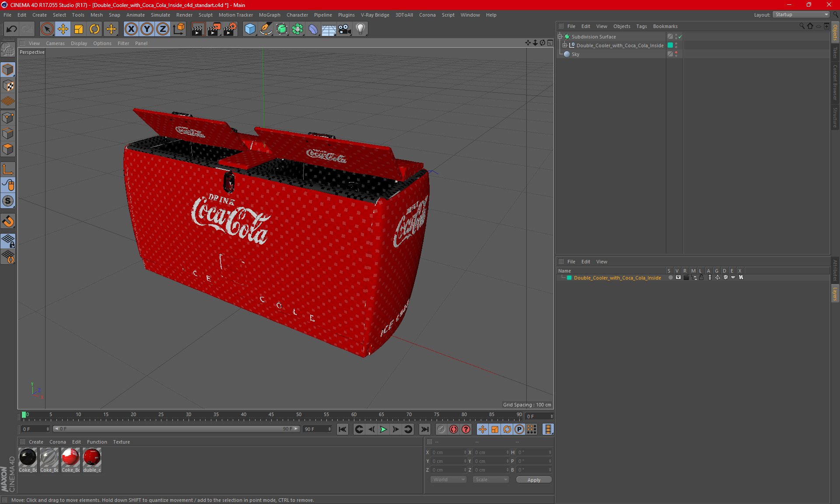Select first black Coke_Bc material
Screen dimensions: 840x504
(x=28, y=460)
